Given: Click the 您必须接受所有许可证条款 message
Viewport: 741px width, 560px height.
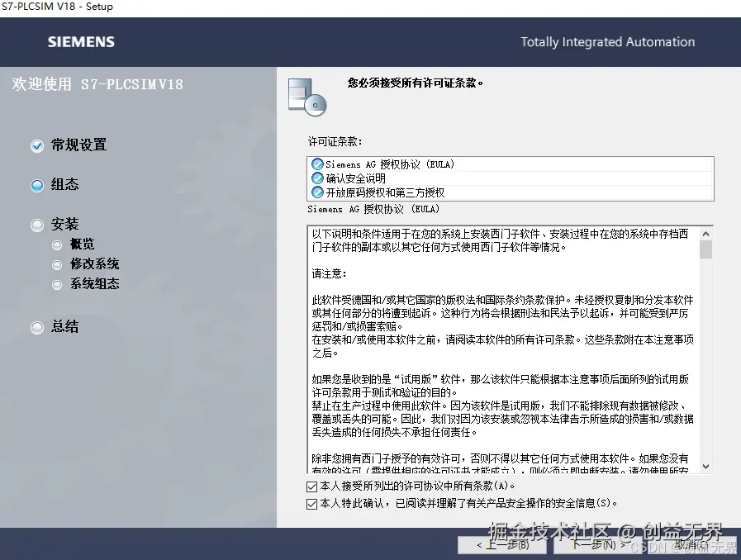Looking at the screenshot, I should (416, 83).
